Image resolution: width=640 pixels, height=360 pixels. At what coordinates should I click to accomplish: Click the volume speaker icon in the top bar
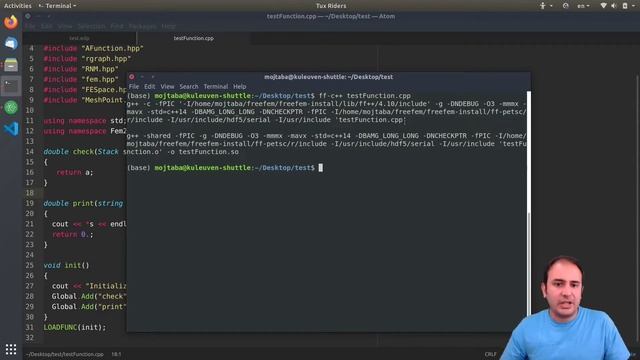point(614,6)
